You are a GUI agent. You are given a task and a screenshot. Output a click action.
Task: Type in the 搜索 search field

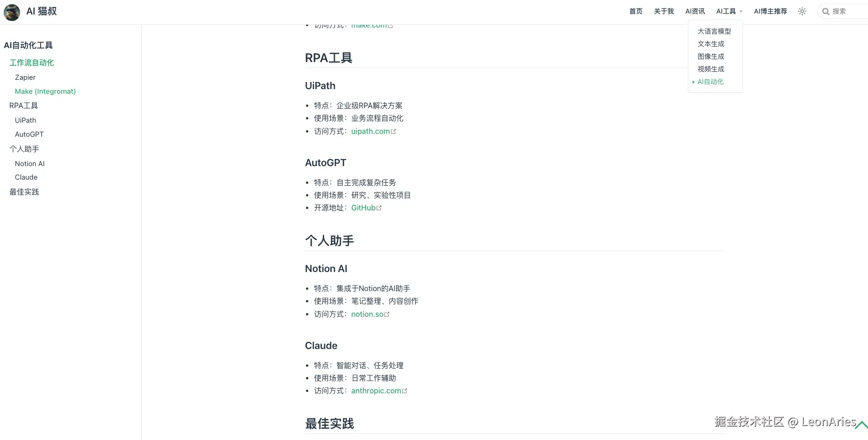pyautogui.click(x=847, y=12)
